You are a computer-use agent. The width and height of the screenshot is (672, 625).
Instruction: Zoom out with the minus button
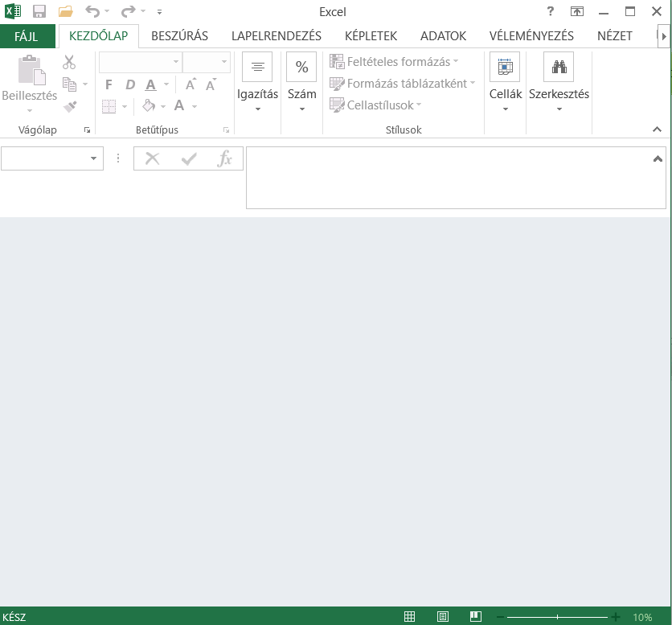500,617
